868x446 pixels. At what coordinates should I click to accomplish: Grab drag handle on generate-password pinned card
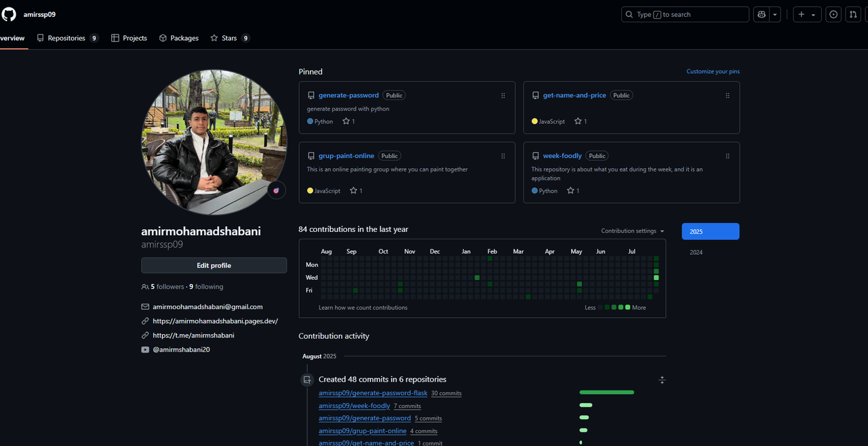[503, 96]
